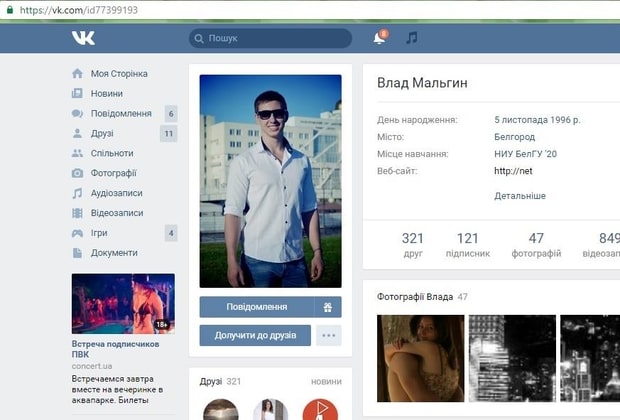This screenshot has height=420, width=620.
Task: Open the Белгород city link
Action: [514, 137]
